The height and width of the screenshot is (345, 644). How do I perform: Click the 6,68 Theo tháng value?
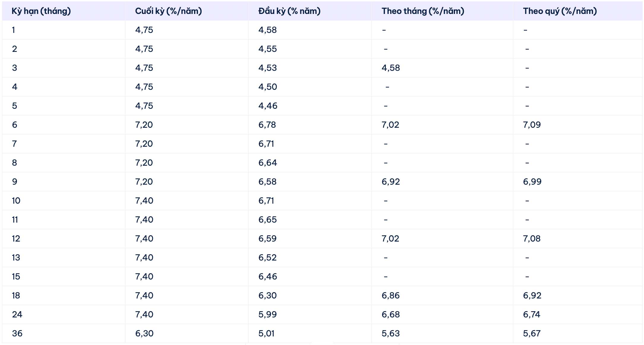[x=391, y=314]
